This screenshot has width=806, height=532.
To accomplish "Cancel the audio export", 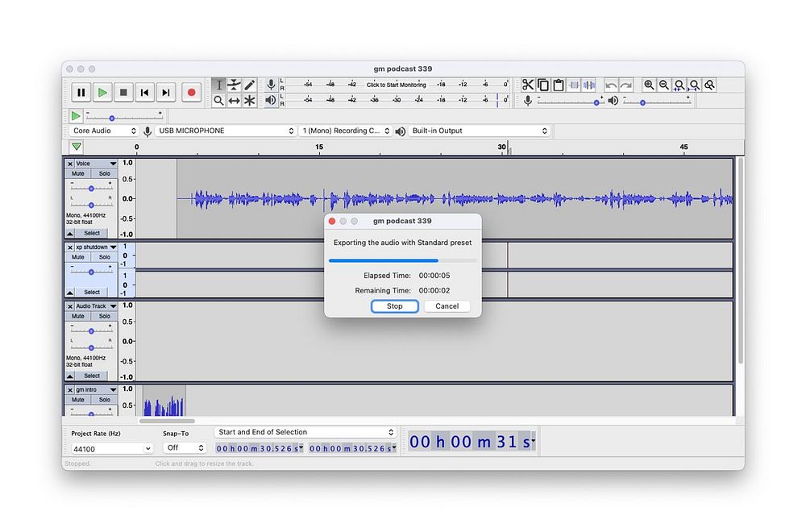I will (x=447, y=306).
